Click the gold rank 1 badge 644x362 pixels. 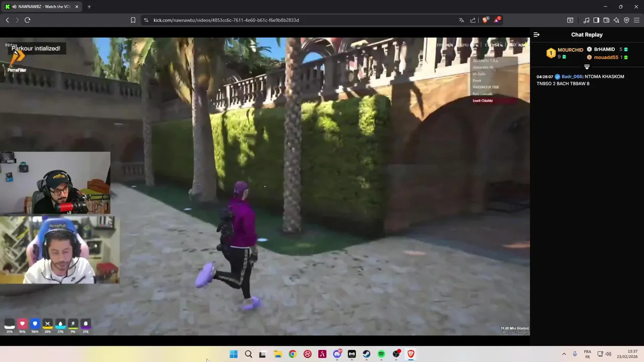point(551,53)
